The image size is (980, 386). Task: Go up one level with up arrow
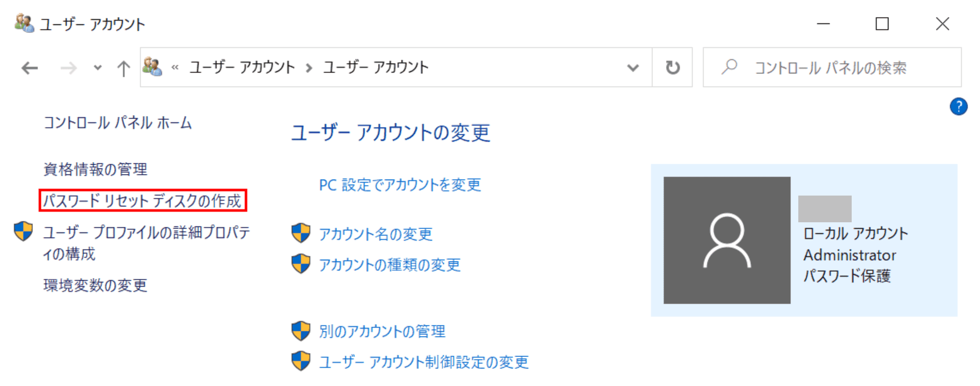[123, 68]
